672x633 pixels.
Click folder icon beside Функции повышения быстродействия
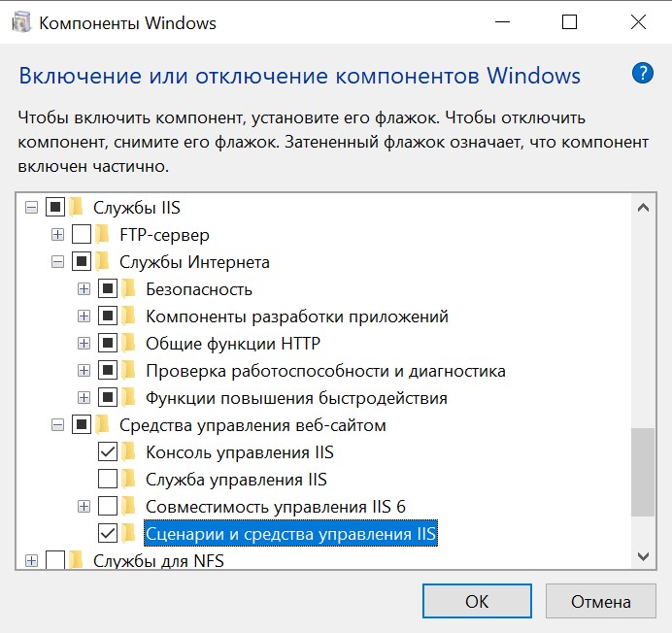[129, 398]
